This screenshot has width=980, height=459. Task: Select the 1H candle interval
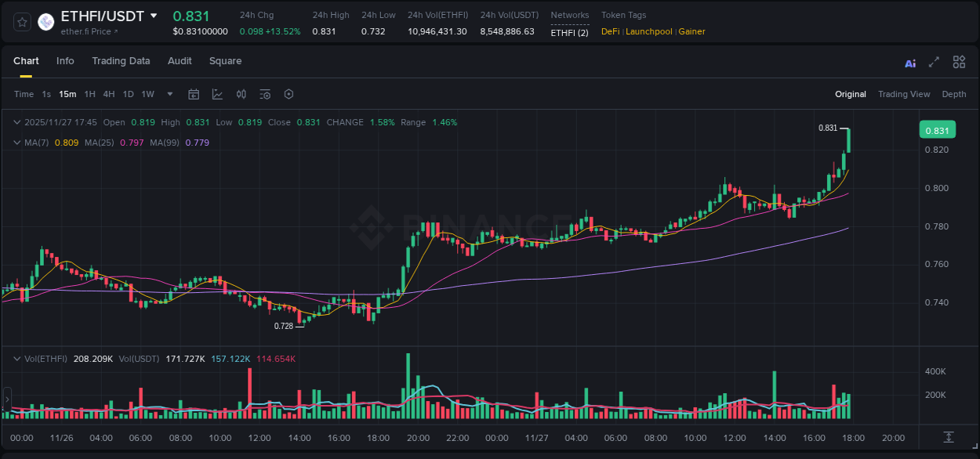coord(89,94)
